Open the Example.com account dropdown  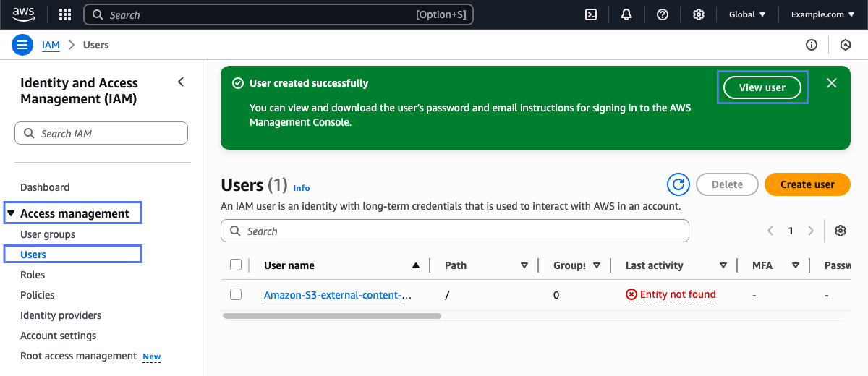pos(822,14)
